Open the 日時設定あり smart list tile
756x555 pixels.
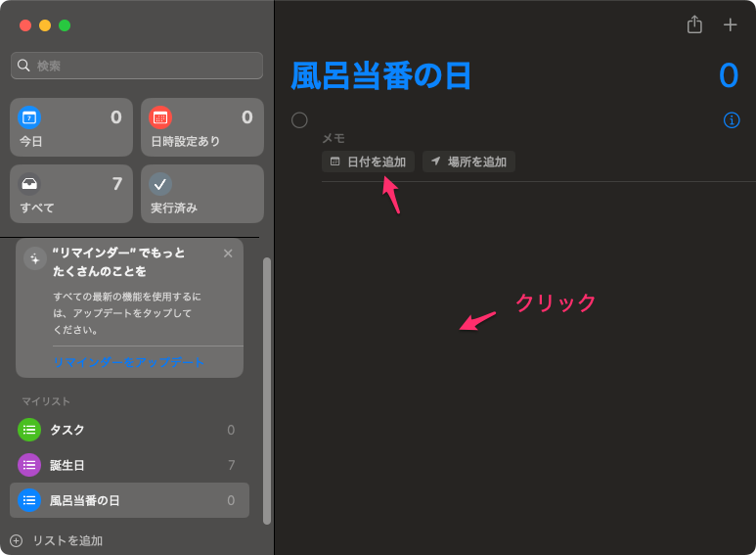201,127
